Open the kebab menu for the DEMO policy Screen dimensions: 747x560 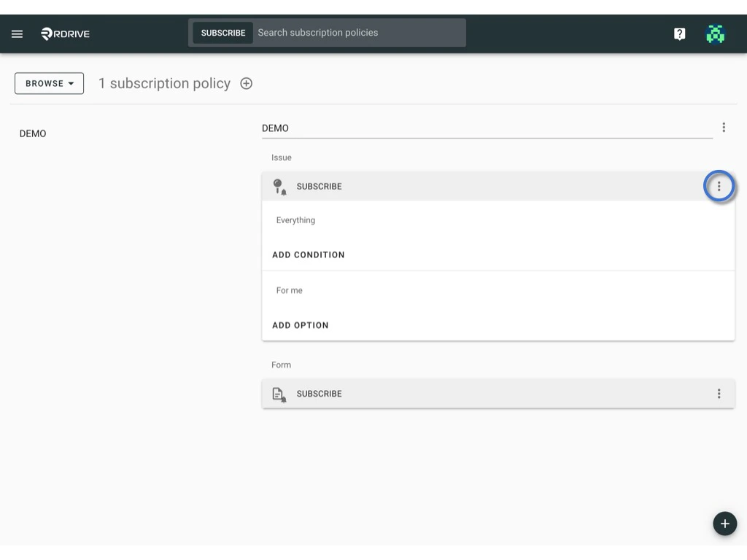point(724,127)
